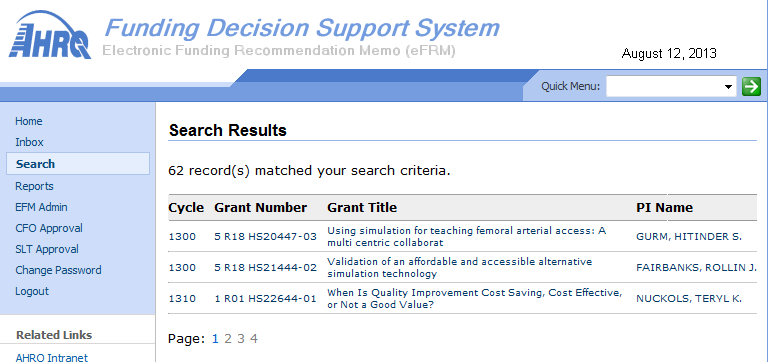This screenshot has width=768, height=362.
Task: Go to results page 2
Action: click(228, 338)
